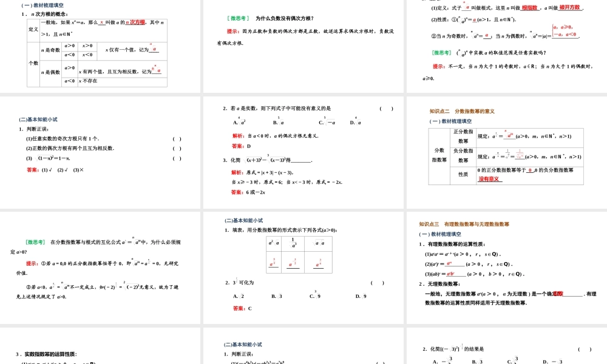Click the explanation "解析：当a<0时，a的偶次方根无意义"
Image resolution: width=607 pixels, height=364 pixels.
(275, 136)
